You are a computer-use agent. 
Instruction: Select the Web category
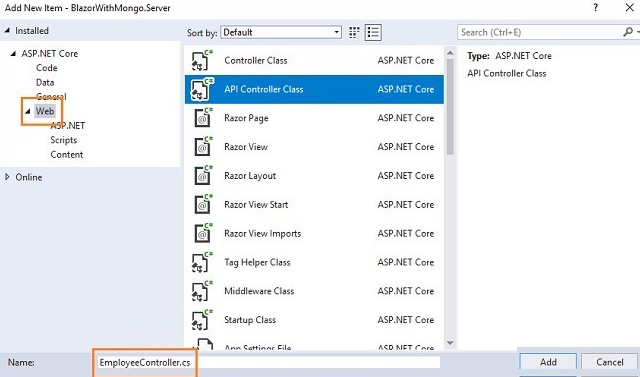(44, 111)
